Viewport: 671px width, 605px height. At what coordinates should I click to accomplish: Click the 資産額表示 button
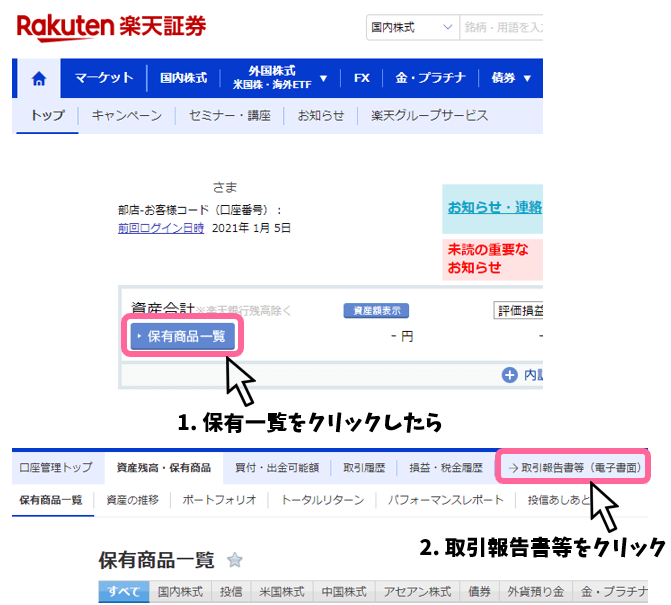point(376,311)
